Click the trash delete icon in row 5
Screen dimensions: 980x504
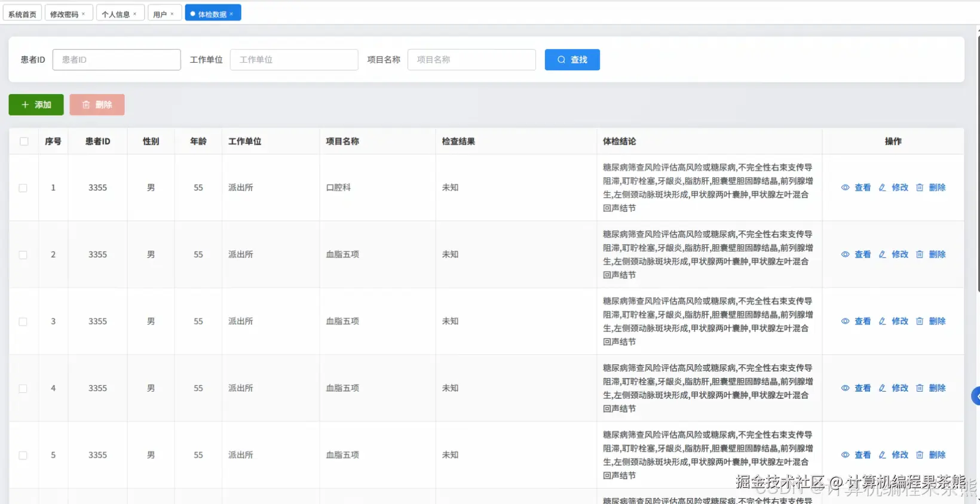point(920,455)
